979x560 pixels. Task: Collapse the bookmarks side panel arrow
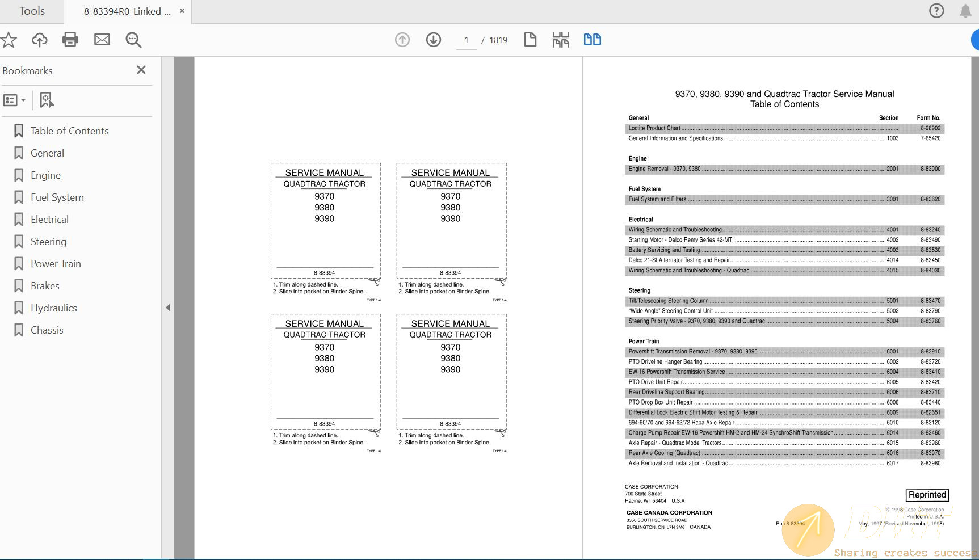tap(168, 308)
